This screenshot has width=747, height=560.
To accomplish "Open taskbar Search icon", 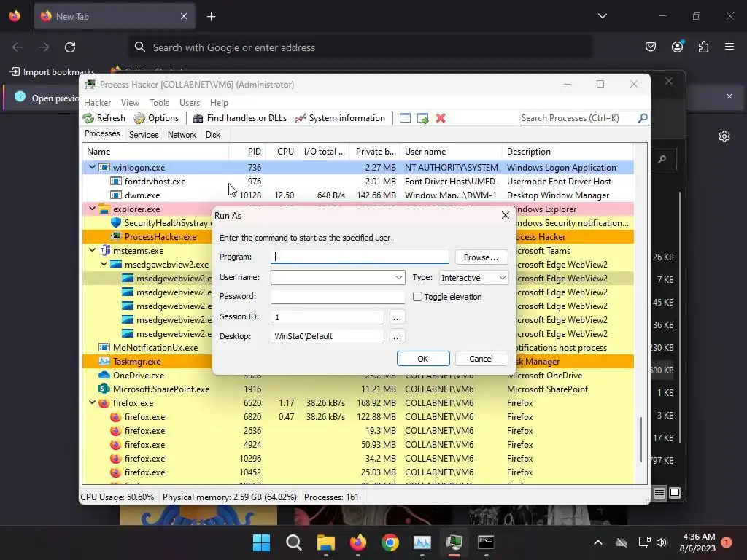I will tap(293, 542).
